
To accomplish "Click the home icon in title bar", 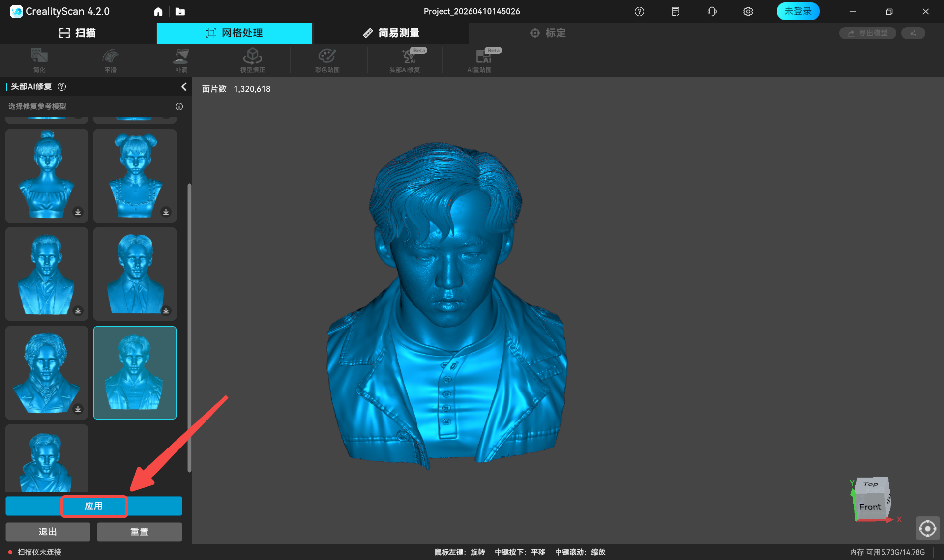I will (158, 11).
